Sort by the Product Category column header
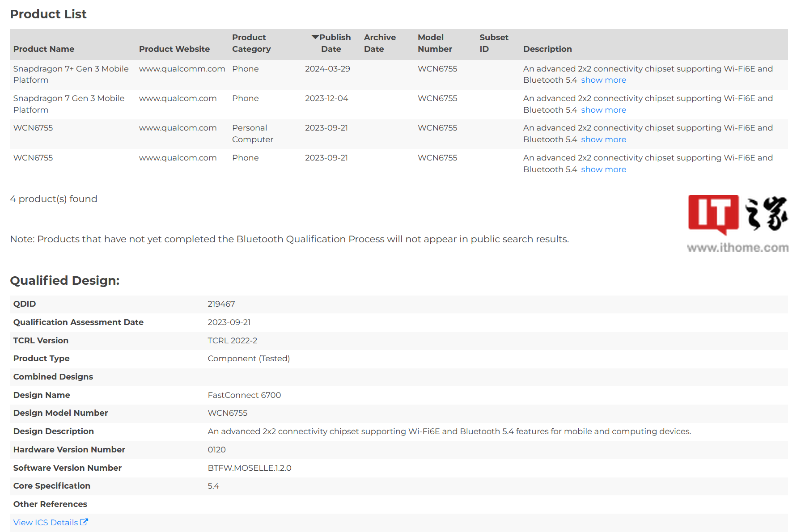Image resolution: width=801 pixels, height=532 pixels. pyautogui.click(x=251, y=43)
